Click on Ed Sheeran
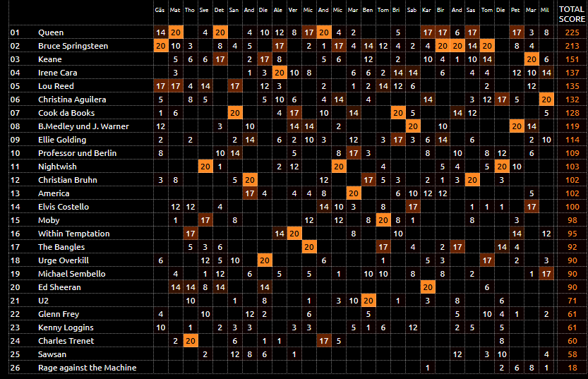Screen dimensions: 588x379 coord(59,287)
